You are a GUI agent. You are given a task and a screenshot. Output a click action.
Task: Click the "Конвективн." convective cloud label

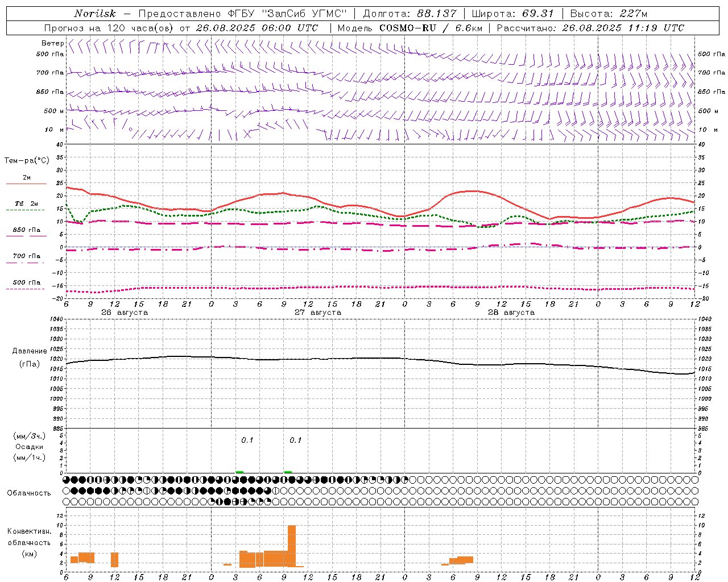click(x=30, y=531)
